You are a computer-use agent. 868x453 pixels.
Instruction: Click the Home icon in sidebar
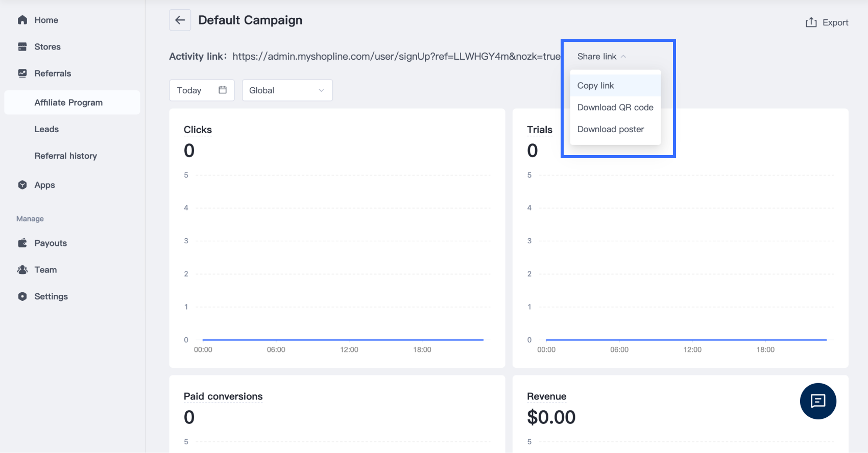(x=22, y=20)
